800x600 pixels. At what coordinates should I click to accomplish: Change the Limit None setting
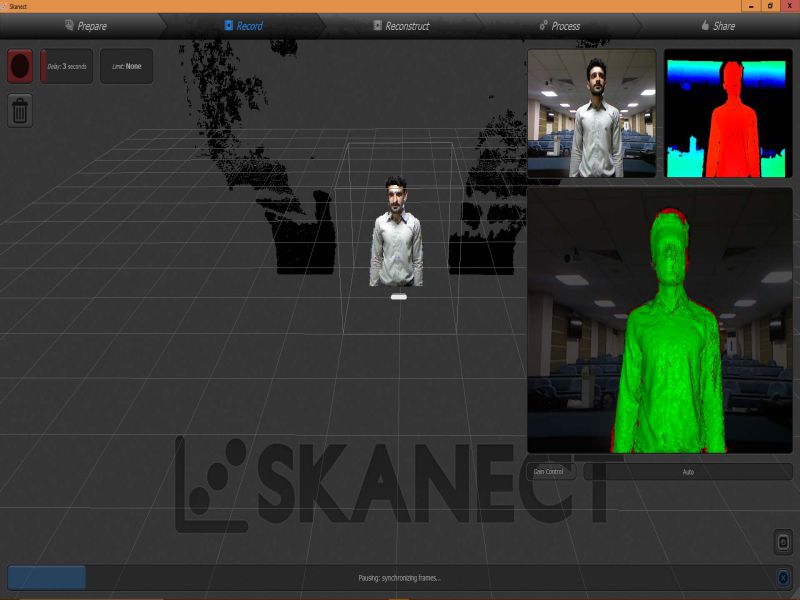127,66
